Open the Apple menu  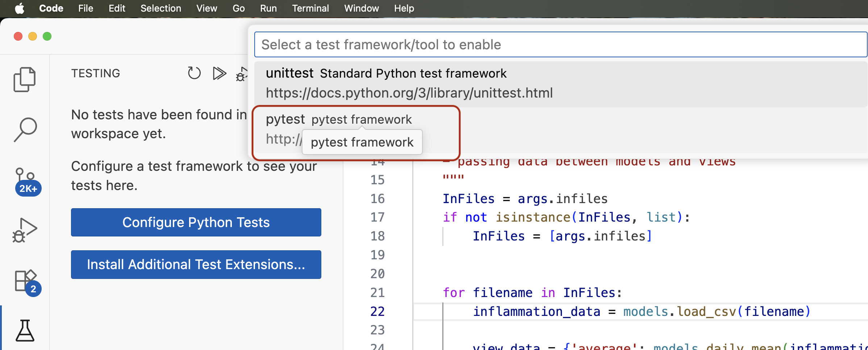click(20, 8)
